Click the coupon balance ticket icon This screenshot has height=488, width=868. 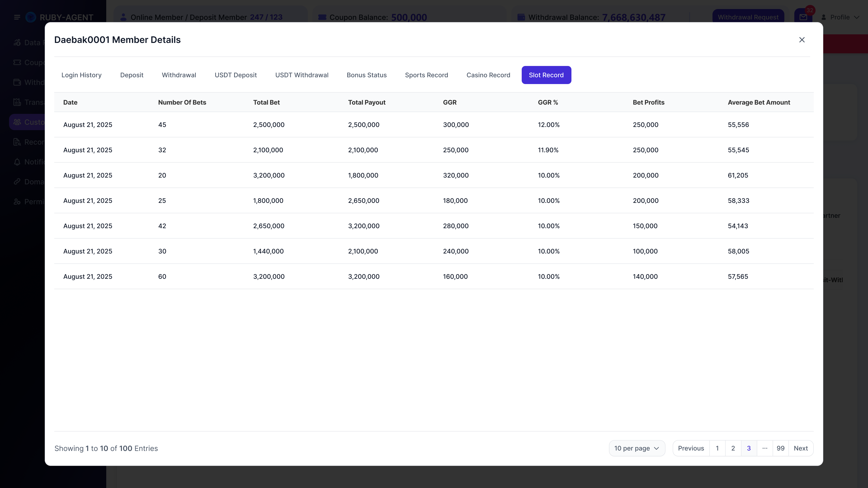(x=322, y=17)
